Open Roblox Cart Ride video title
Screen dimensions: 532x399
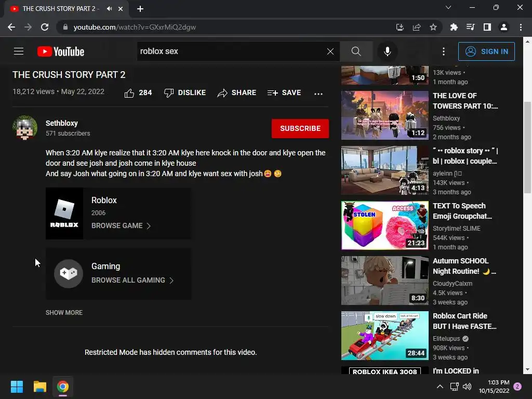click(x=464, y=321)
